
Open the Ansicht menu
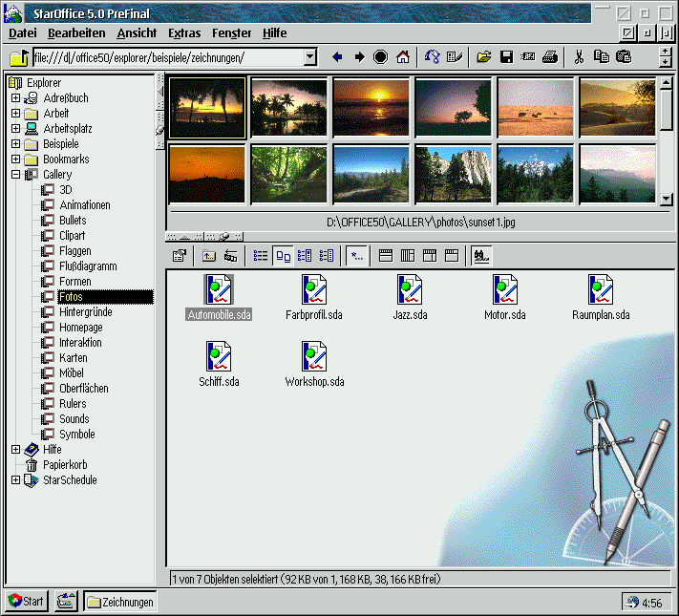click(x=137, y=32)
